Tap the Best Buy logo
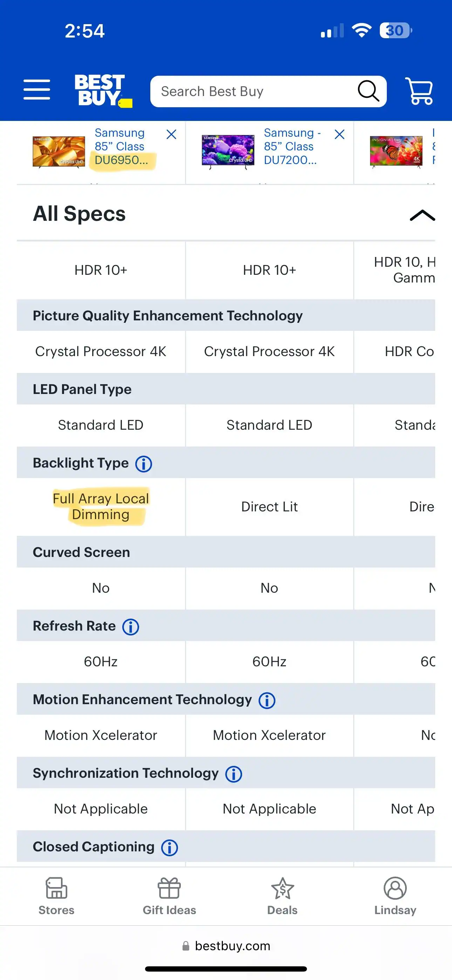This screenshot has height=980, width=452. [103, 90]
